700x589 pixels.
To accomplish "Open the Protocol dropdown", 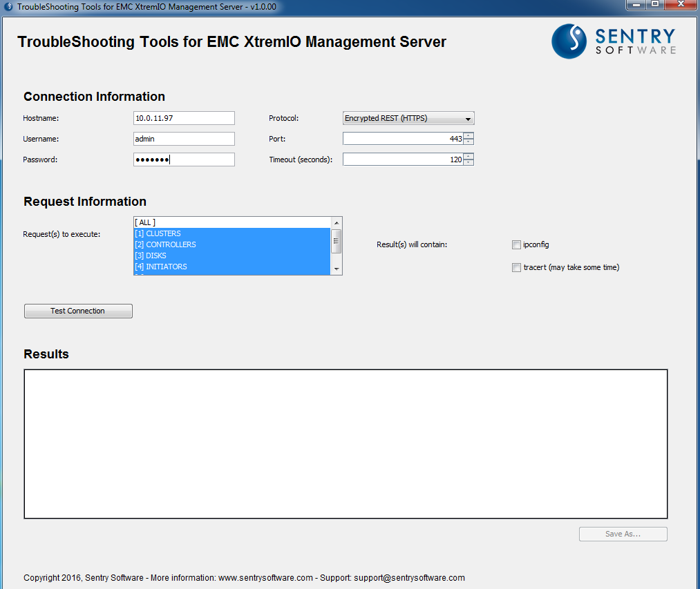I will click(x=408, y=118).
